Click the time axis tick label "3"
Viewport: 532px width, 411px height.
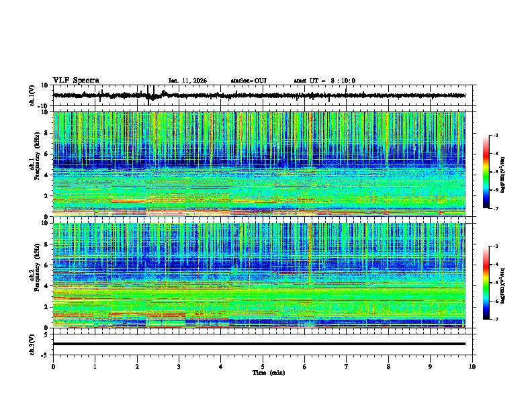179,367
